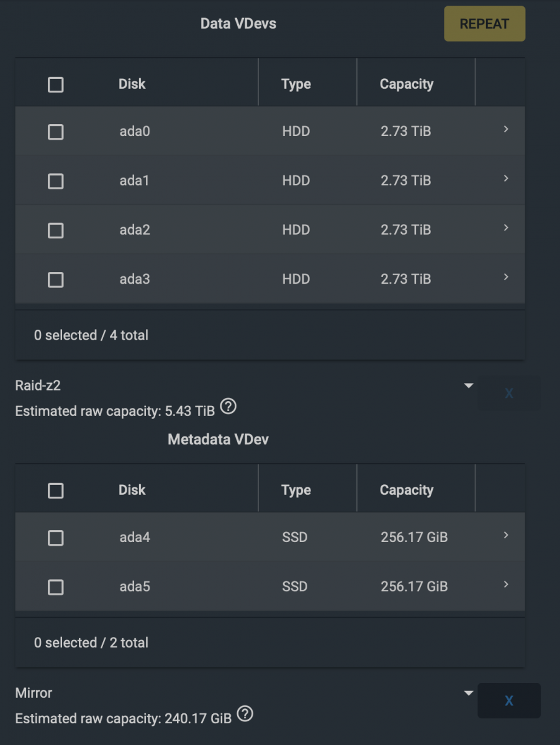The height and width of the screenshot is (745, 560).
Task: Select the ada2 disk checkbox
Action: coord(56,230)
